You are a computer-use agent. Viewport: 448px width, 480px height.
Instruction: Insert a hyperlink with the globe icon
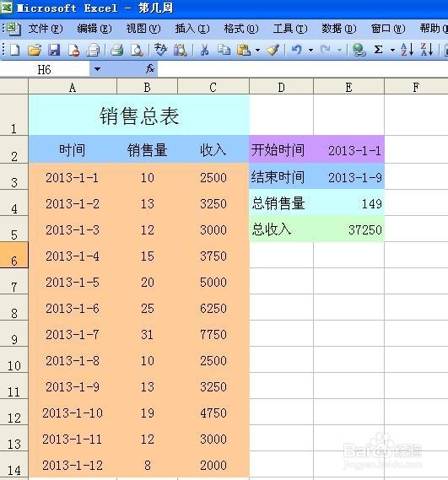pos(359,50)
